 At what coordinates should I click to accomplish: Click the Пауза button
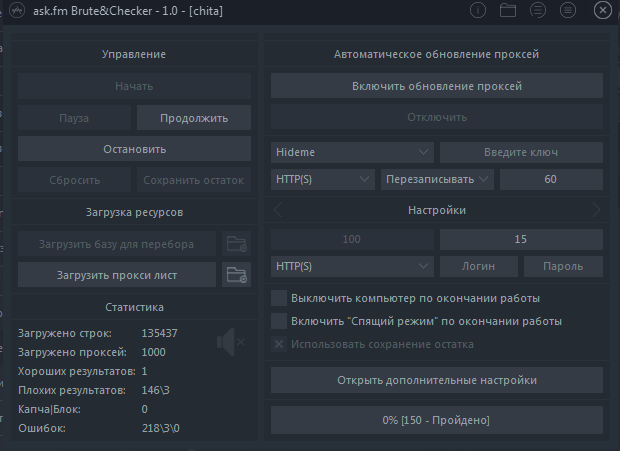74,118
